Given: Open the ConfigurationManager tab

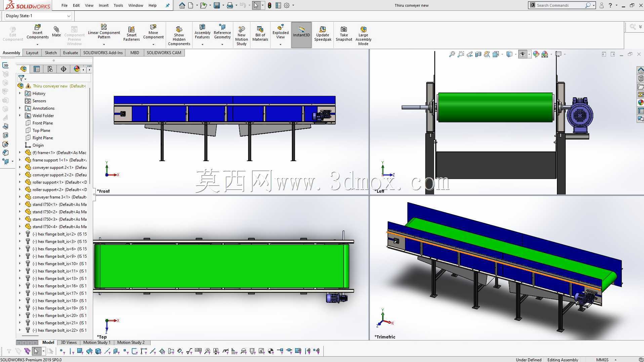Looking at the screenshot, I should coord(50,69).
